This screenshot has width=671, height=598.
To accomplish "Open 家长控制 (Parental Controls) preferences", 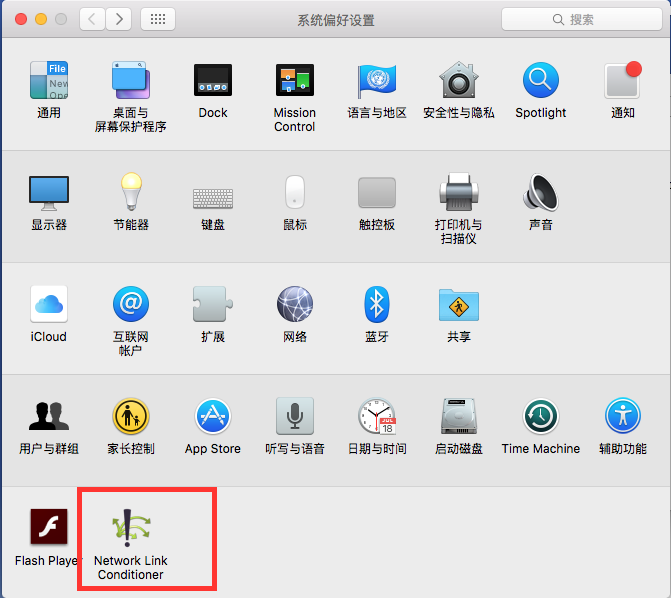I will [131, 416].
